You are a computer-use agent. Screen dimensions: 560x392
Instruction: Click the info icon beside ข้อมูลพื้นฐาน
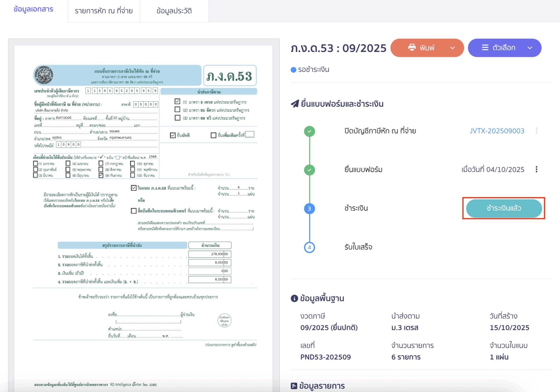294,298
